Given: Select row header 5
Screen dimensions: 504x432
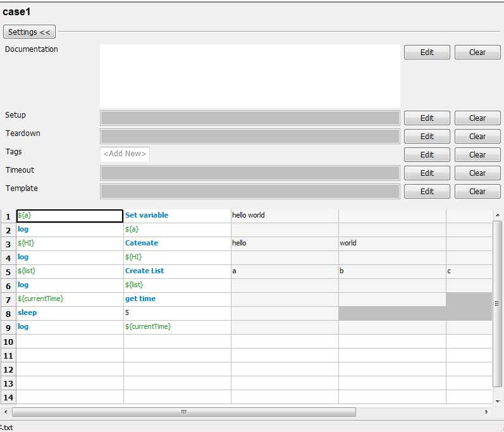Looking at the screenshot, I should (x=8, y=272).
